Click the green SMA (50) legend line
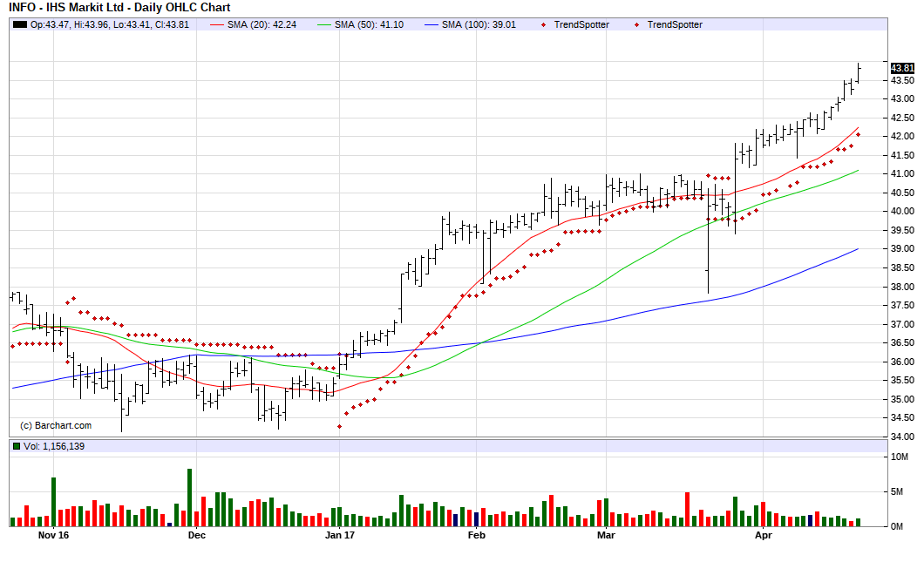The height and width of the screenshot is (562, 924). click(x=324, y=24)
